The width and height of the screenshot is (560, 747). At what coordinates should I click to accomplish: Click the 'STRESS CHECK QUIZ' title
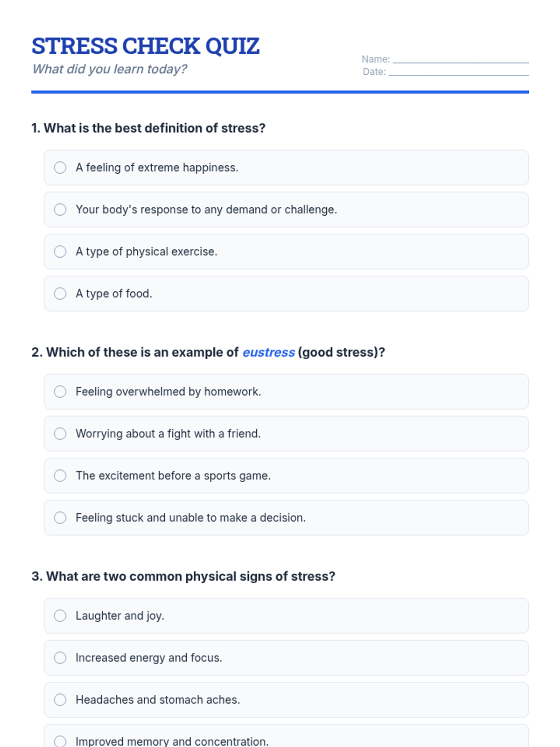pos(146,46)
